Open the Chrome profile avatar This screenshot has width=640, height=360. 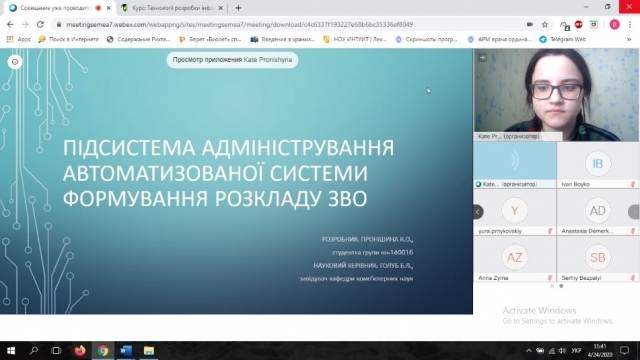[x=614, y=24]
